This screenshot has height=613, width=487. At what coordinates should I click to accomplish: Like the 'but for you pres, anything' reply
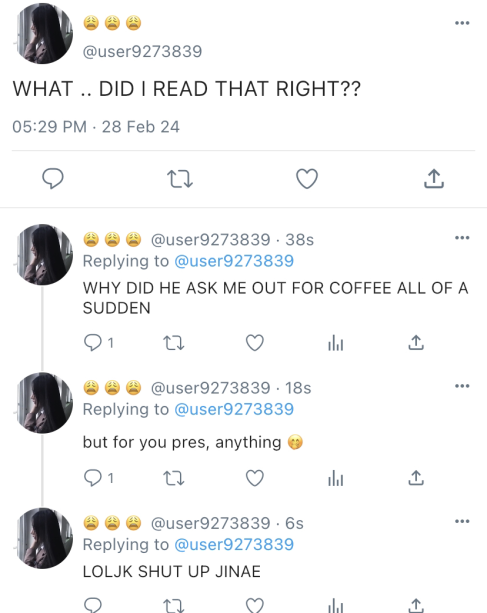coord(255,478)
